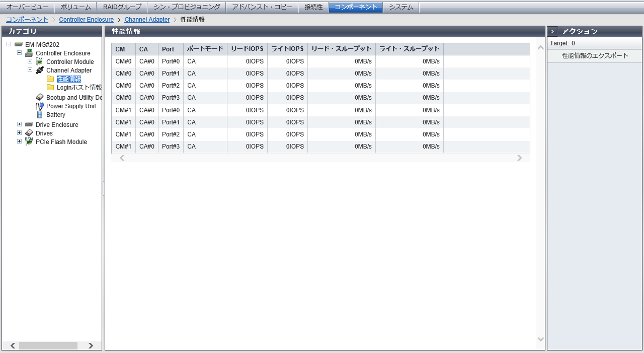Sort table by リードIOPS column header
The width and height of the screenshot is (644, 353).
tap(247, 49)
